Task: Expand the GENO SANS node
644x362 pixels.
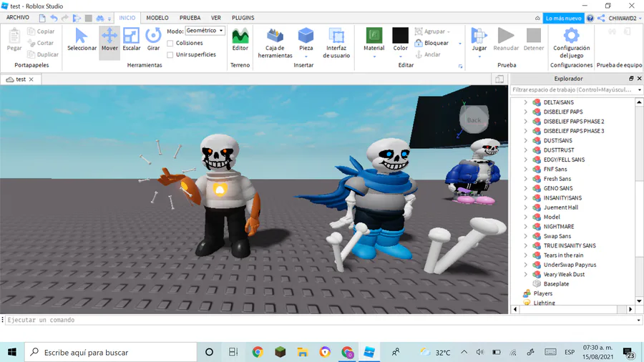Action: (x=525, y=188)
